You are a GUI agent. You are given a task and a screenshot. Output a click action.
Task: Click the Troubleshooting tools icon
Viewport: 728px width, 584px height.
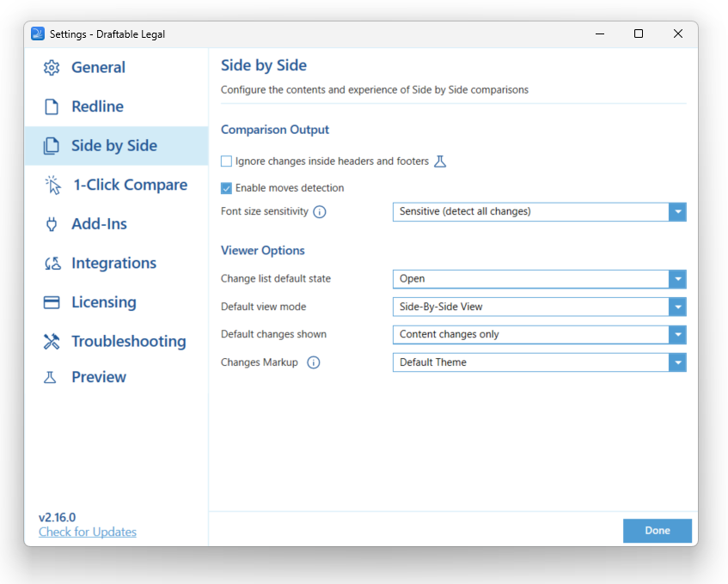(x=52, y=342)
